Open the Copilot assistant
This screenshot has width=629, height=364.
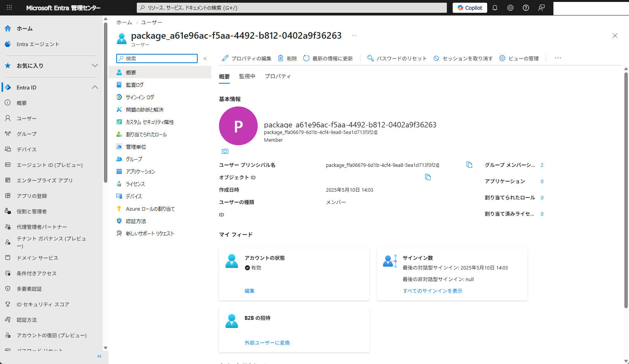pos(469,8)
